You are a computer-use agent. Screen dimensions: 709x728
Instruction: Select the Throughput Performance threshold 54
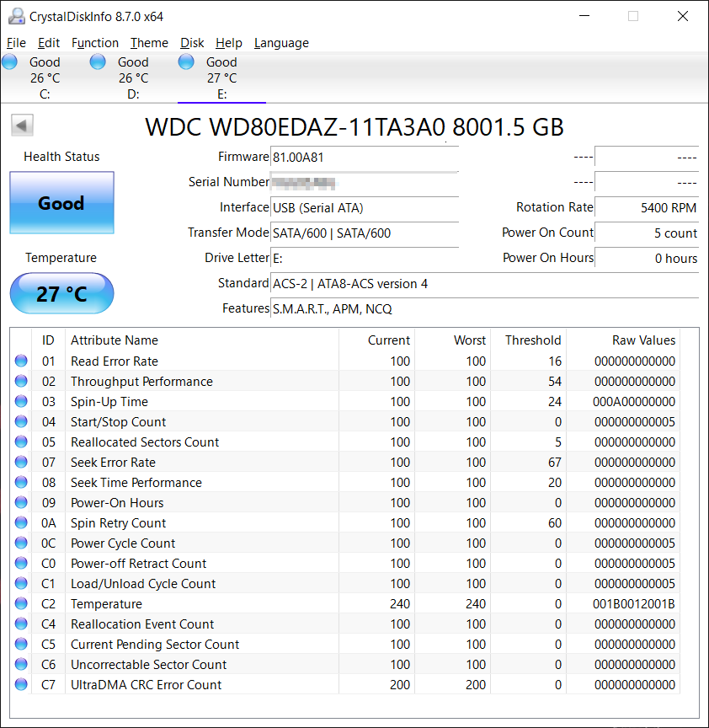[555, 382]
